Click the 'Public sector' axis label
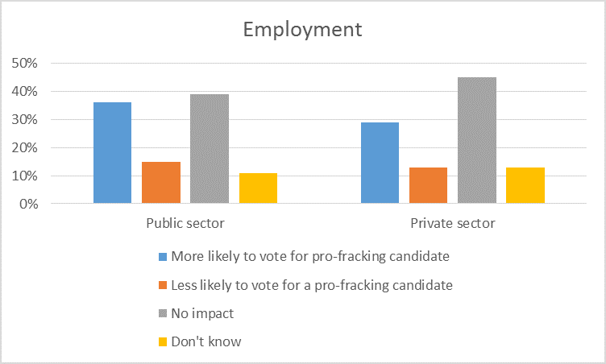This screenshot has height=364, width=606. [185, 223]
